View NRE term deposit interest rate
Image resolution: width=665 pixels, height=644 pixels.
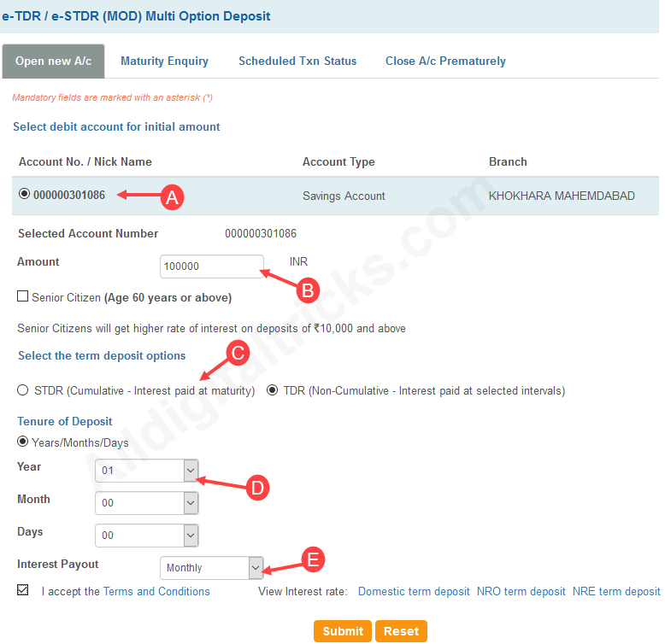(x=615, y=591)
